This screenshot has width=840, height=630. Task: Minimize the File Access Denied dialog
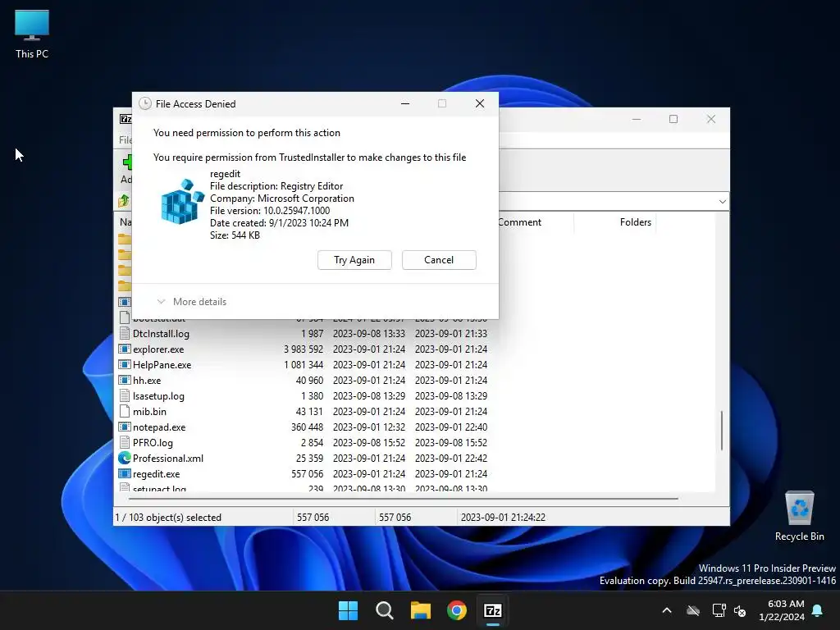[x=405, y=103]
